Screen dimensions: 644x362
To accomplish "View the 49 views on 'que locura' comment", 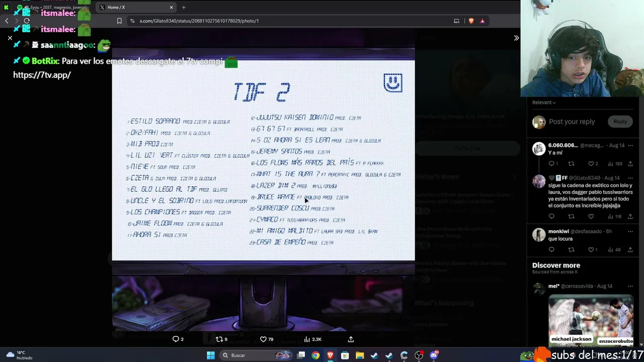I will [610, 250].
